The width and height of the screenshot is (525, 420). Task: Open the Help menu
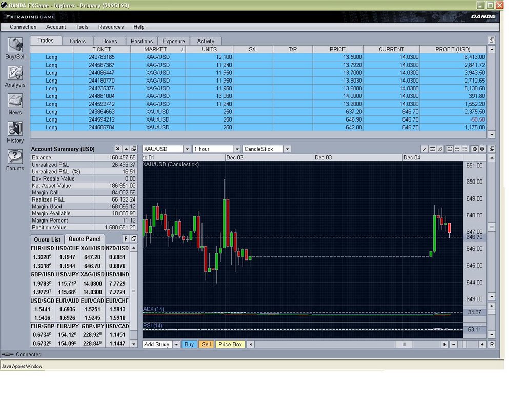(138, 27)
